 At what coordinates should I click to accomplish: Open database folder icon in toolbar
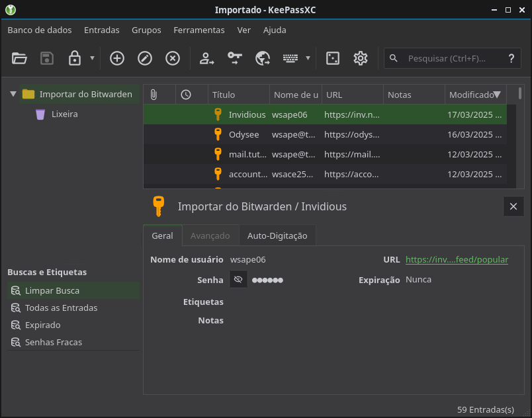coord(19,58)
